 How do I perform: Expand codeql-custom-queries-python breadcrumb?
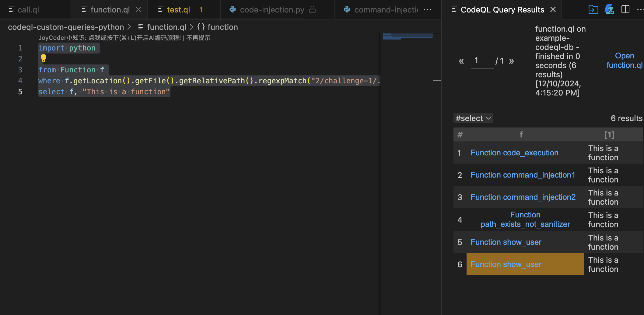tap(66, 27)
